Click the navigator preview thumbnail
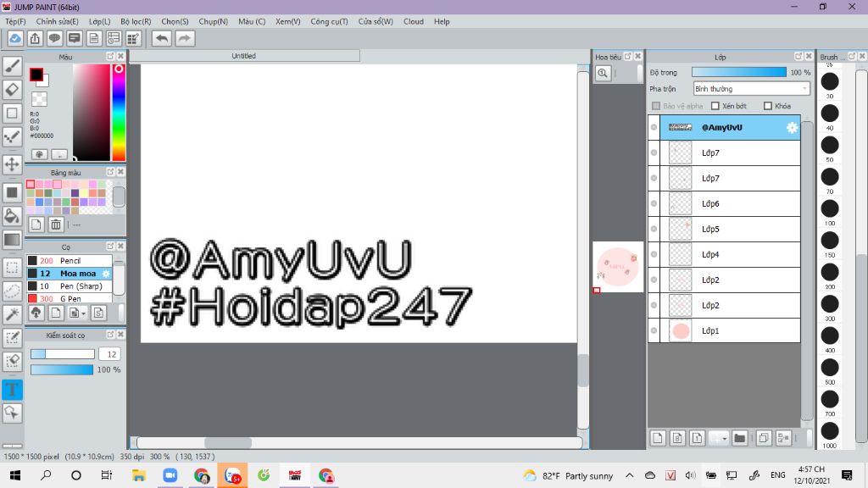This screenshot has width=868, height=488. 618,267
